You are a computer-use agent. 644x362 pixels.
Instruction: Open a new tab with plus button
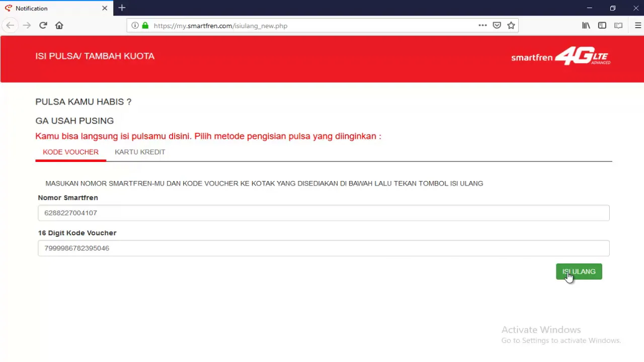pos(122,8)
